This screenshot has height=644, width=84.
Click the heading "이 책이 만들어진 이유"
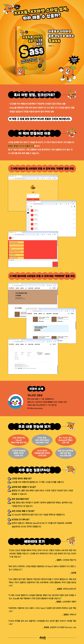click(34, 133)
